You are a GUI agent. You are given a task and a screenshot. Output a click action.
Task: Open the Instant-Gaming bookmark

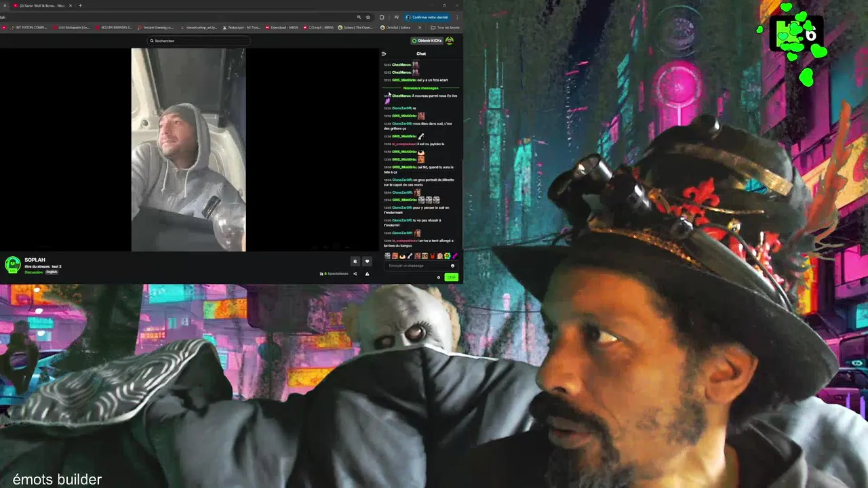tap(155, 28)
